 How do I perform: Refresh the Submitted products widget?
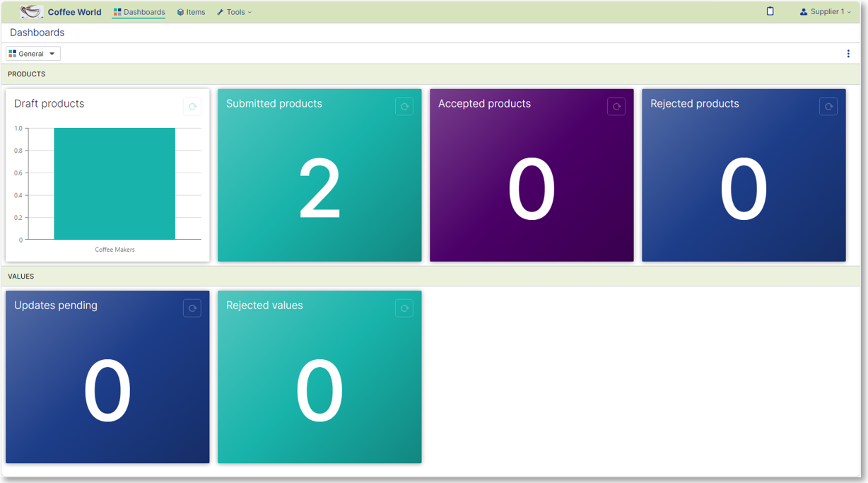click(x=404, y=107)
